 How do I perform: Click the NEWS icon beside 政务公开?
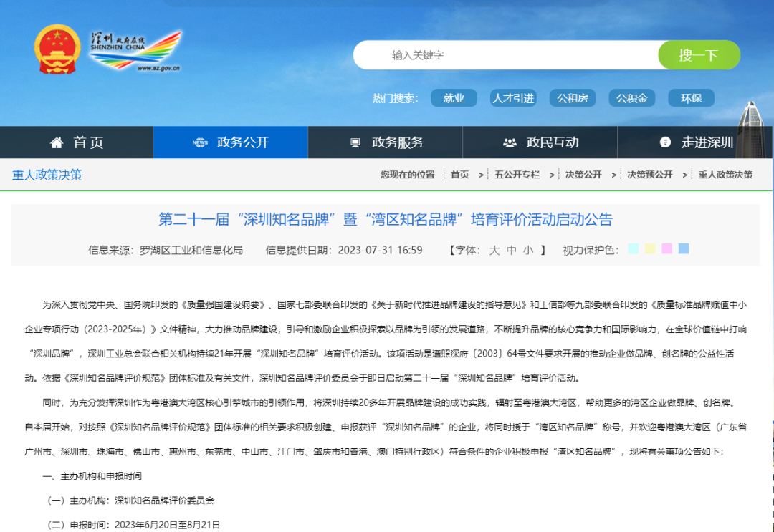200,142
